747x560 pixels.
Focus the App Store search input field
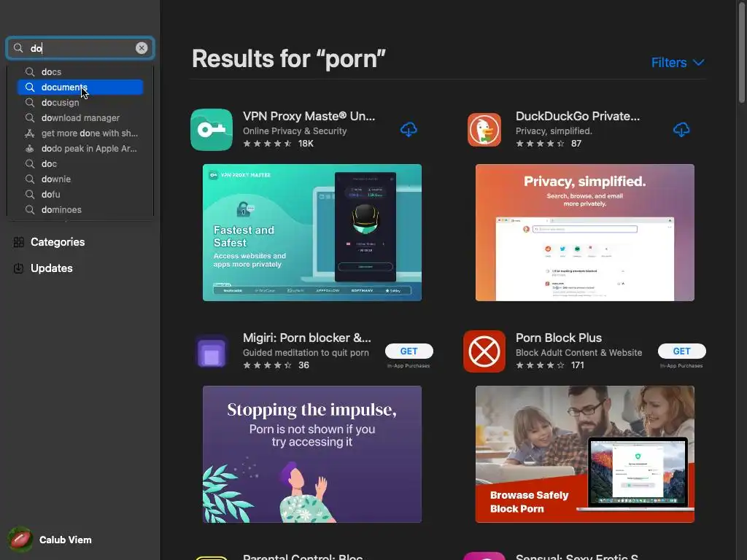pos(80,48)
